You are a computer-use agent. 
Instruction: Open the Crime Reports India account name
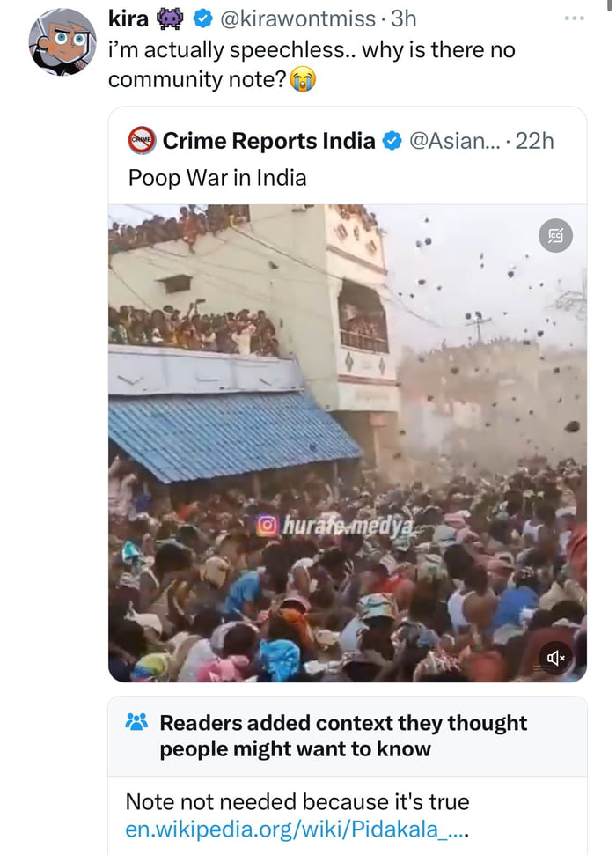[x=268, y=141]
